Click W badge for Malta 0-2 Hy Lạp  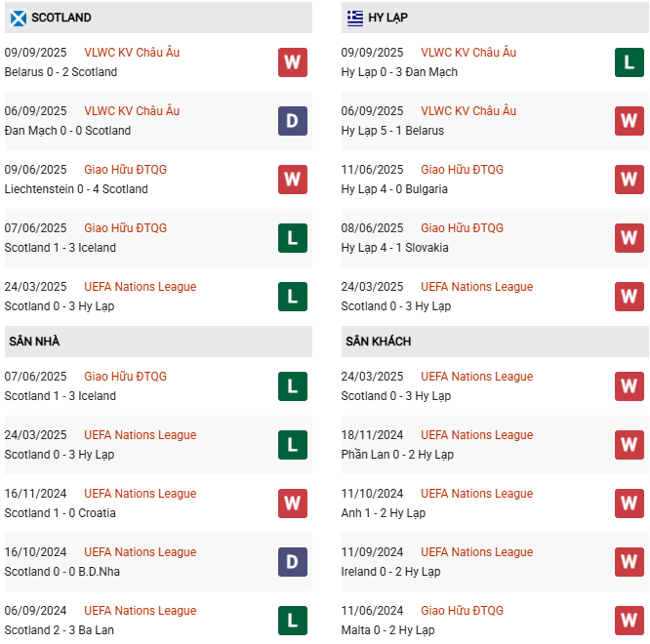pos(629,621)
